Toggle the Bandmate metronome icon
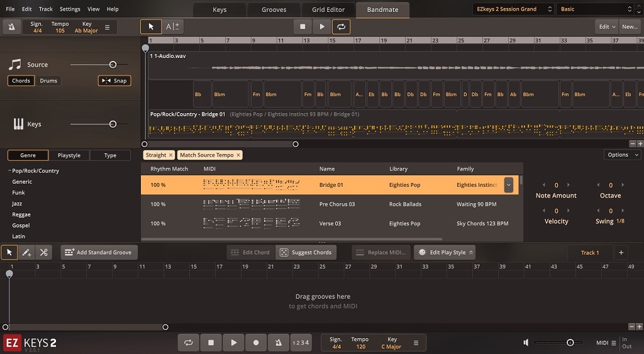Viewport: 644px width, 354px height. [11, 27]
